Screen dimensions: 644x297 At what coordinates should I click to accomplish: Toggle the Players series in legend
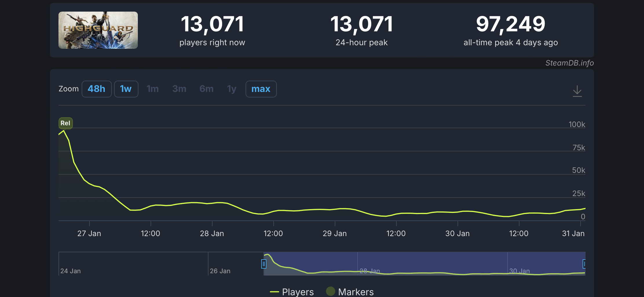(292, 292)
